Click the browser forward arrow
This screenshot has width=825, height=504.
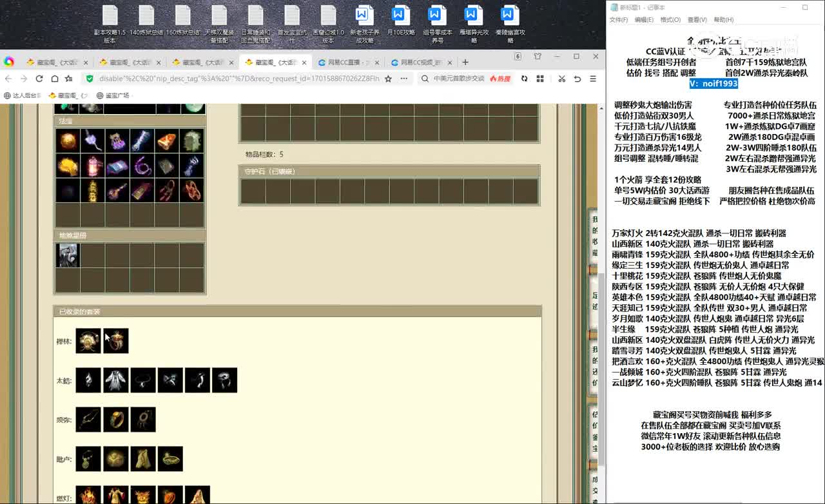pos(24,79)
